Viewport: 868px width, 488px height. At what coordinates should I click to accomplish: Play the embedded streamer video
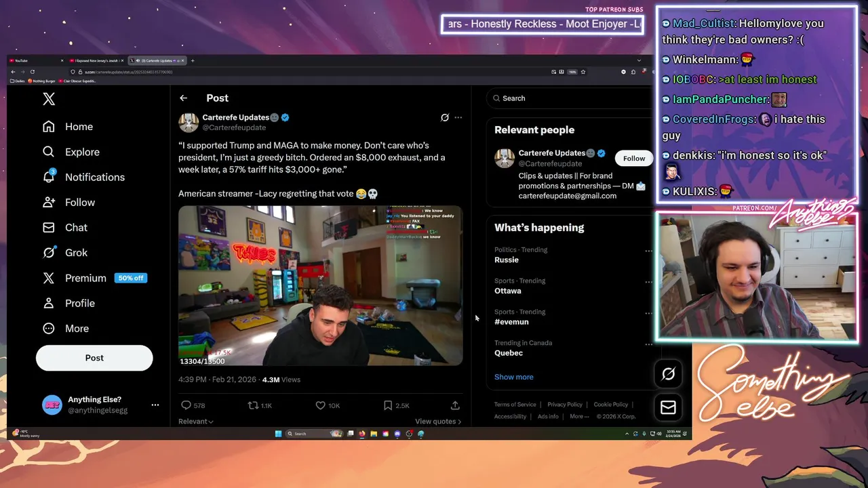320,285
